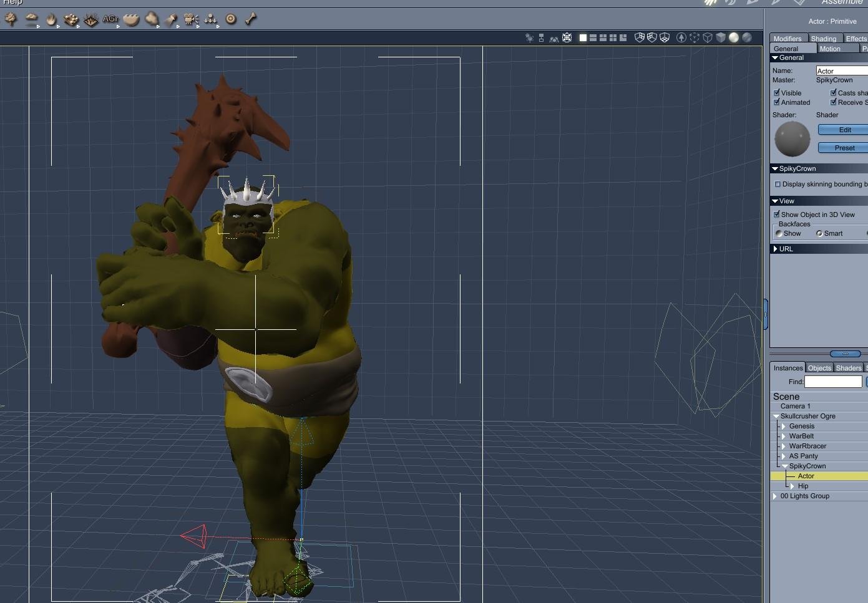This screenshot has height=603, width=868.
Task: Expand the 00 Lights Group node
Action: point(775,496)
